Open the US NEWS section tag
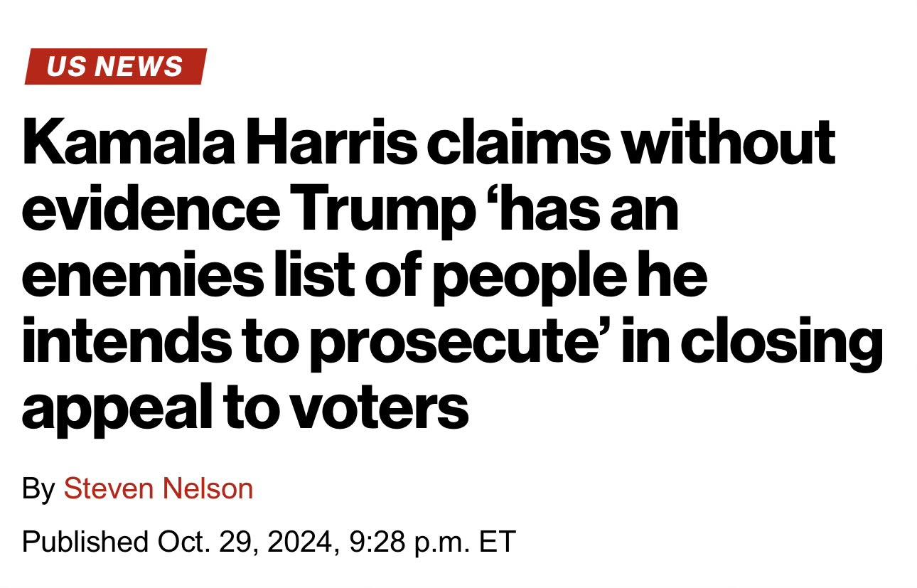This screenshot has width=917, height=588. [x=114, y=66]
